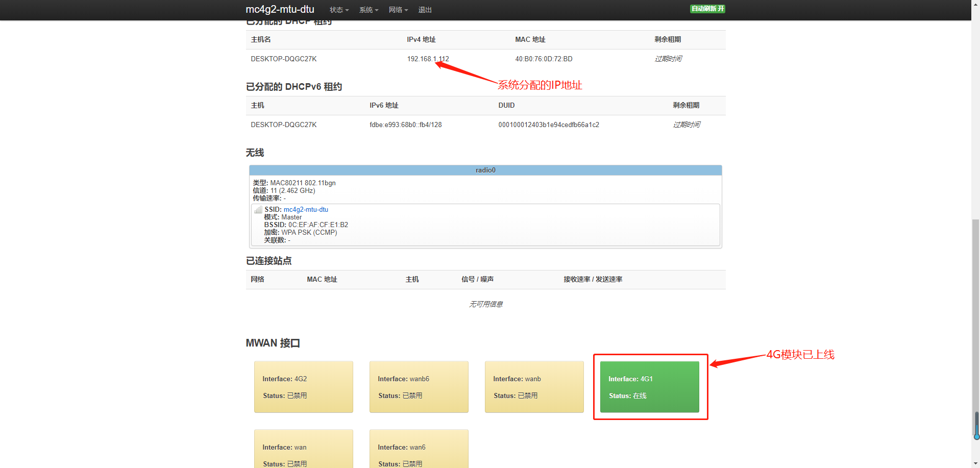The width and height of the screenshot is (980, 468).
Task: Toggle the 自动刷新 开 badge
Action: (x=707, y=9)
